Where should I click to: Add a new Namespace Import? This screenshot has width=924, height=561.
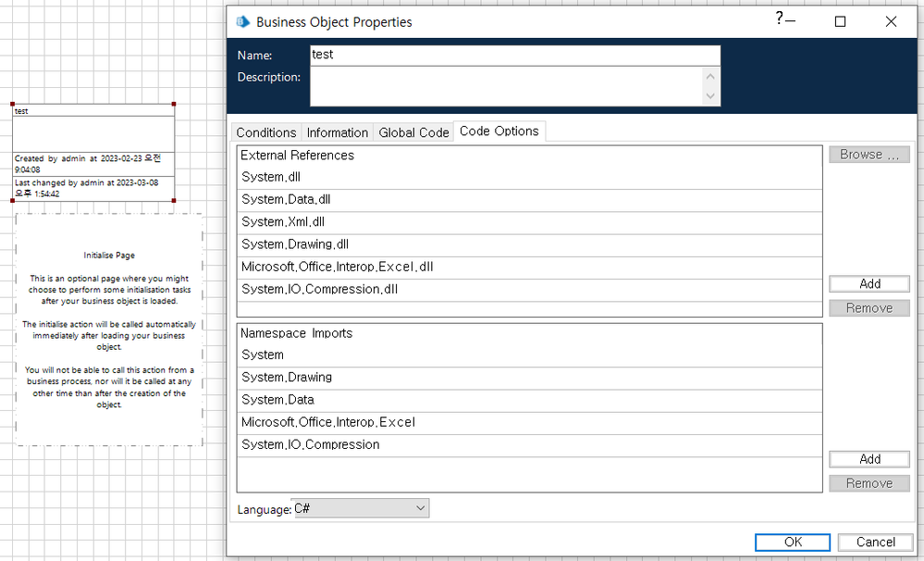869,459
